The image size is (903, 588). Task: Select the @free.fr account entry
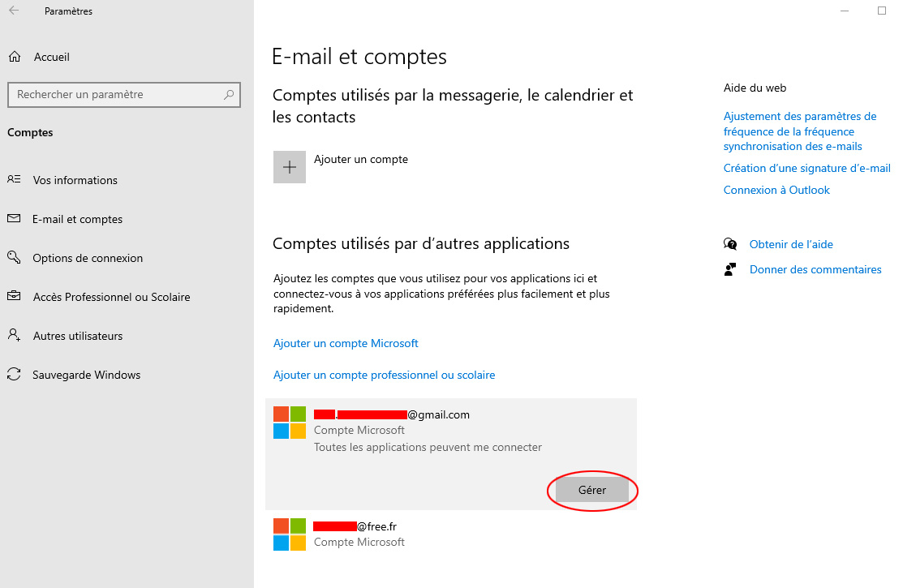pos(451,534)
